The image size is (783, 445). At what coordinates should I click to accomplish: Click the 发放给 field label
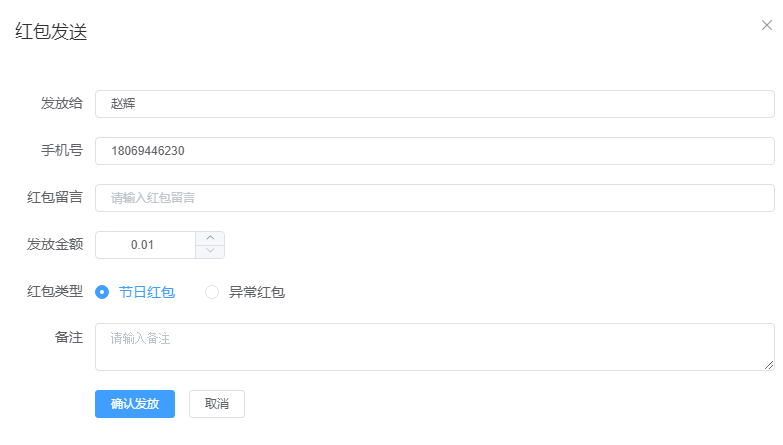pyautogui.click(x=62, y=104)
